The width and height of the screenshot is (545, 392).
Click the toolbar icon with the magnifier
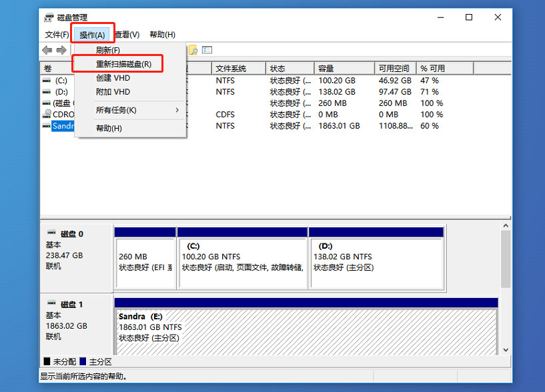[193, 51]
